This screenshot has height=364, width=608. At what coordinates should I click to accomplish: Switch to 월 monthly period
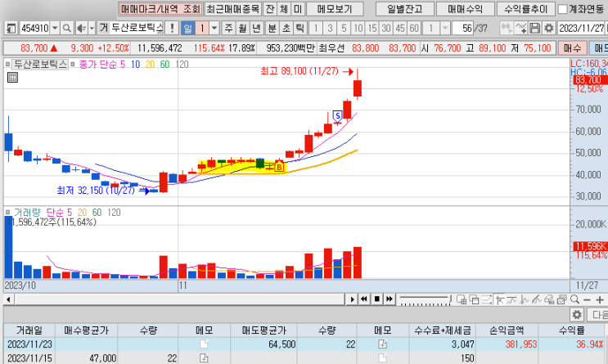point(243,28)
